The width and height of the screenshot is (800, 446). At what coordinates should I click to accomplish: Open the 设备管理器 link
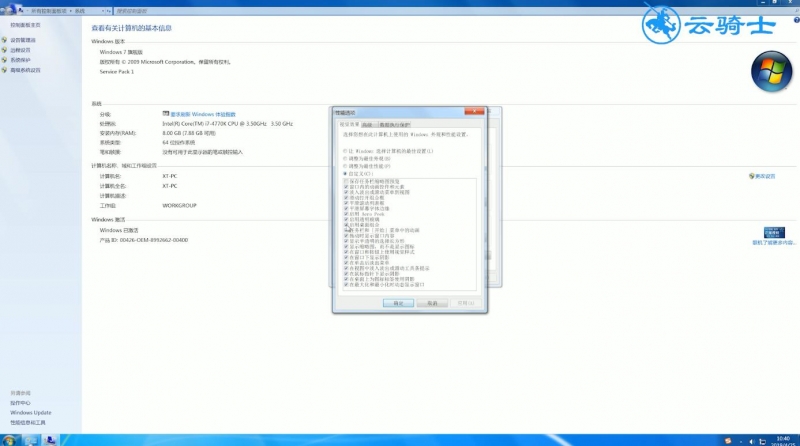23,40
